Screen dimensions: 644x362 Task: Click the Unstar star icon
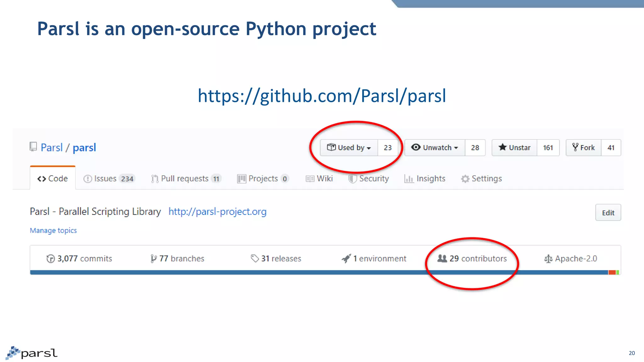pyautogui.click(x=502, y=147)
